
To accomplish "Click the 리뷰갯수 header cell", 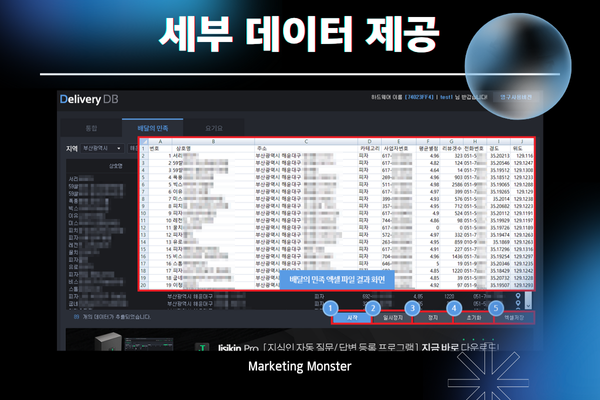I will (452, 148).
